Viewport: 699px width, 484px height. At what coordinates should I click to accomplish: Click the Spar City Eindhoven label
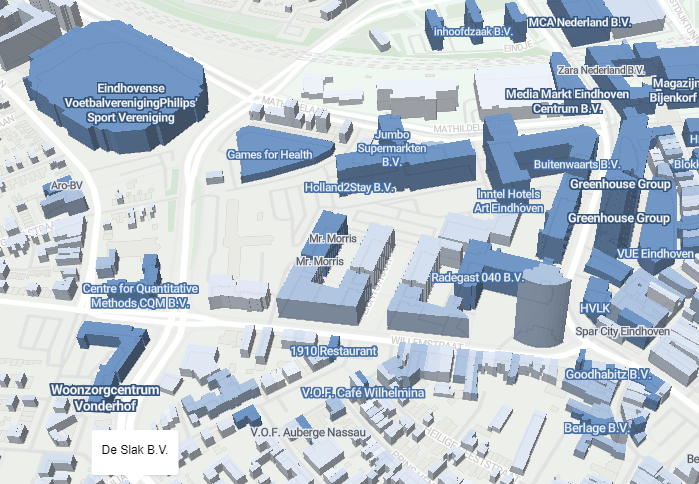622,331
